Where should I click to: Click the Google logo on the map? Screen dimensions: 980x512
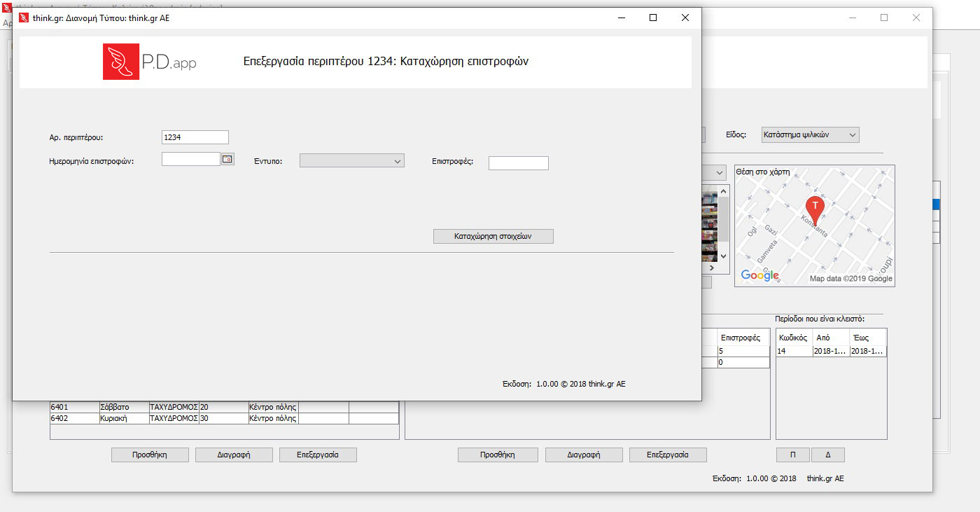pyautogui.click(x=759, y=276)
